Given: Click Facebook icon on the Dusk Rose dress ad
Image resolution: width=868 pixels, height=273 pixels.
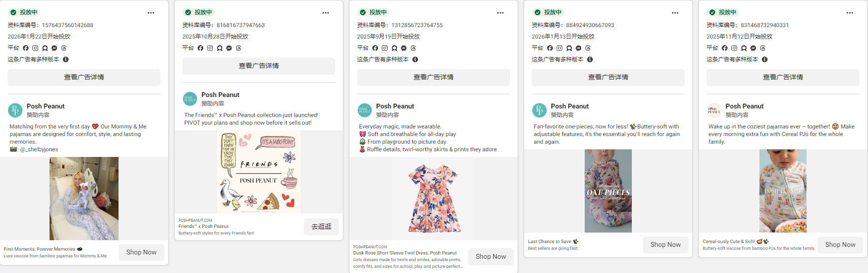Looking at the screenshot, I should [375, 48].
